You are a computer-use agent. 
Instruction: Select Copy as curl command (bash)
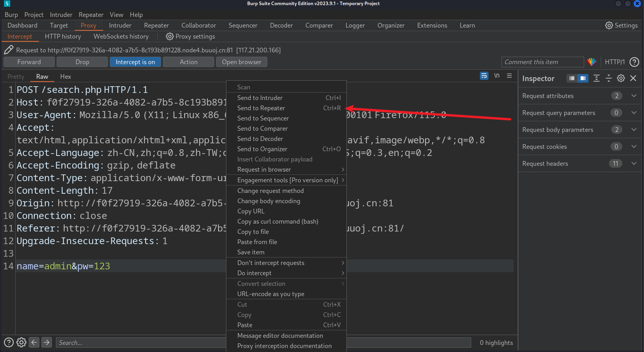click(x=286, y=221)
